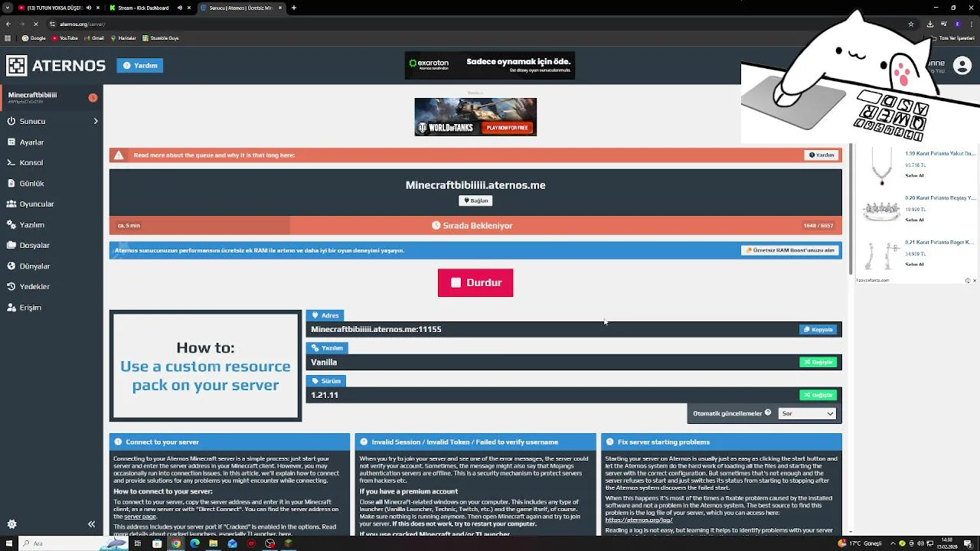Open the account profile avatar icon
Image resolution: width=980 pixels, height=551 pixels.
962,65
